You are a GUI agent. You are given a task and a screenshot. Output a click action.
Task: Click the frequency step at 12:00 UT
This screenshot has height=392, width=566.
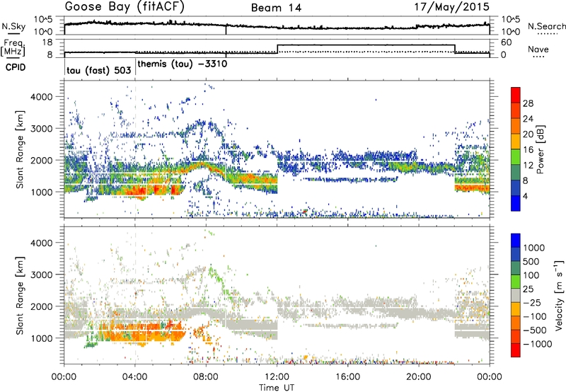point(277,49)
